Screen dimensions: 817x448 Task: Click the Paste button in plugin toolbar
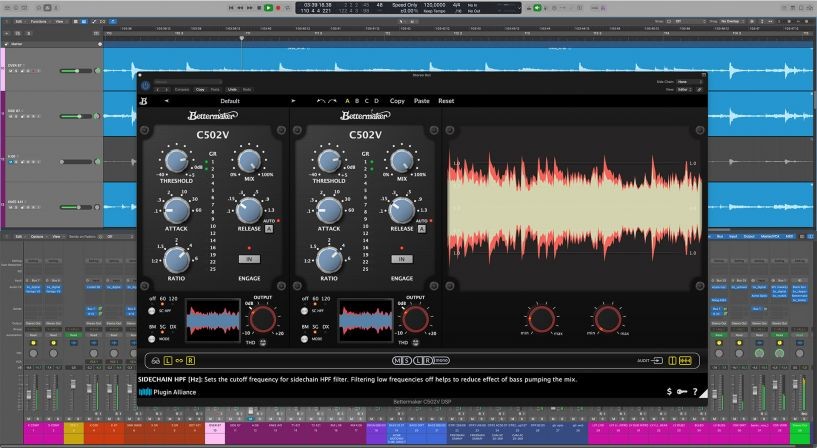click(422, 101)
